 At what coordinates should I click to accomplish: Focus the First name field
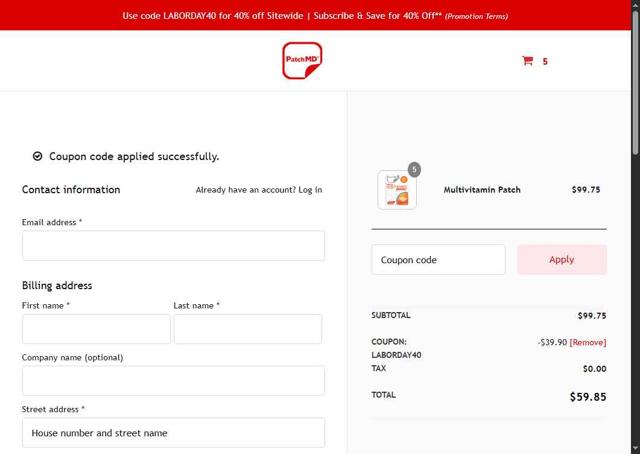96,329
